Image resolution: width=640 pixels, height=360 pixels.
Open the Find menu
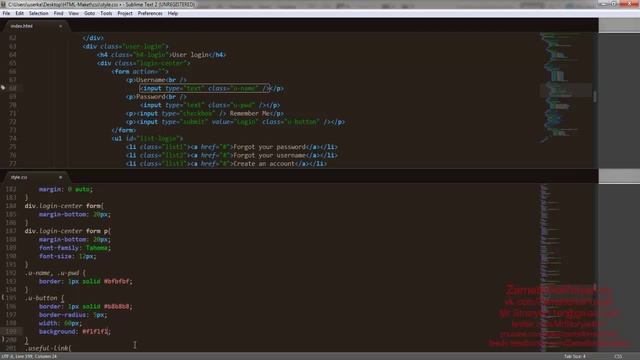pyautogui.click(x=58, y=13)
